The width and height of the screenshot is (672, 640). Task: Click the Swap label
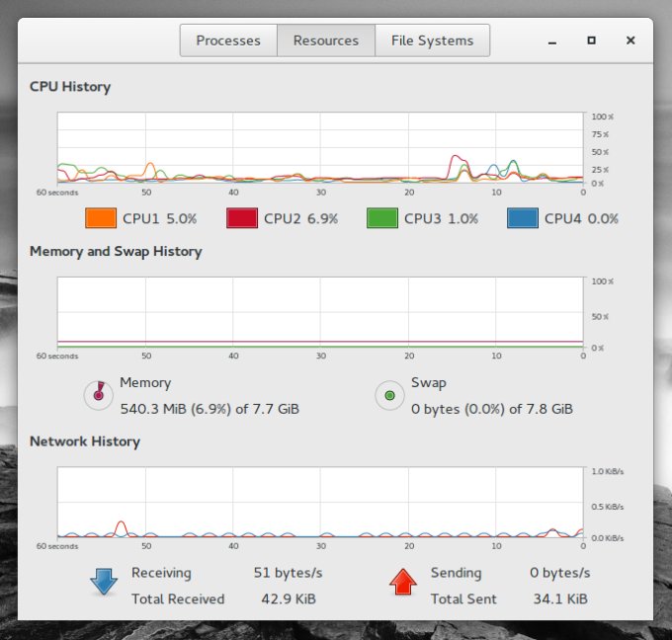coord(429,382)
